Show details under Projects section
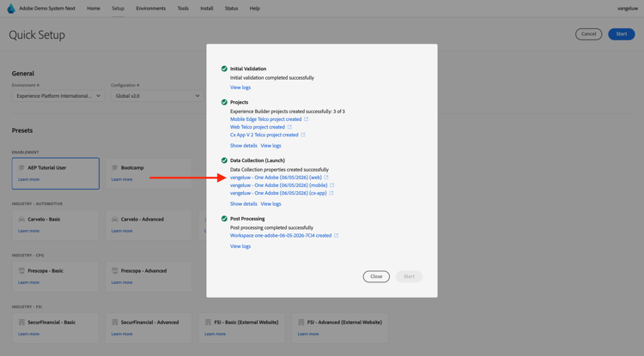Screen dimensions: 644x356 pos(244,146)
